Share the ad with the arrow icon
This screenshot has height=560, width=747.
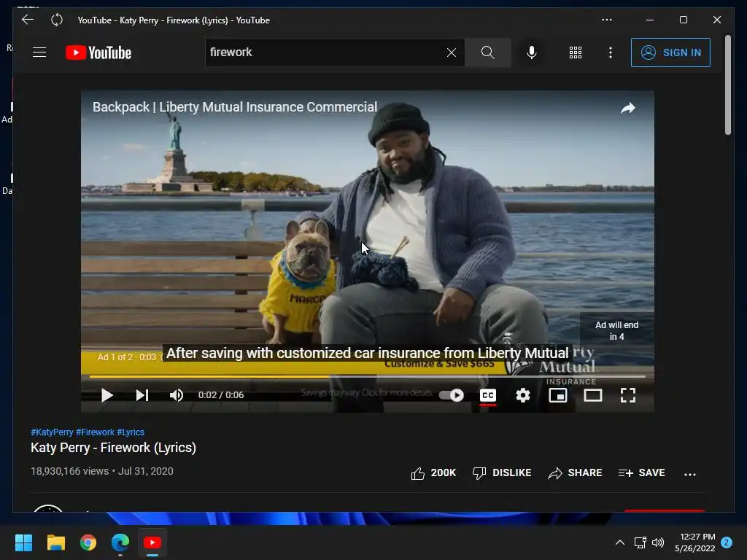point(628,108)
